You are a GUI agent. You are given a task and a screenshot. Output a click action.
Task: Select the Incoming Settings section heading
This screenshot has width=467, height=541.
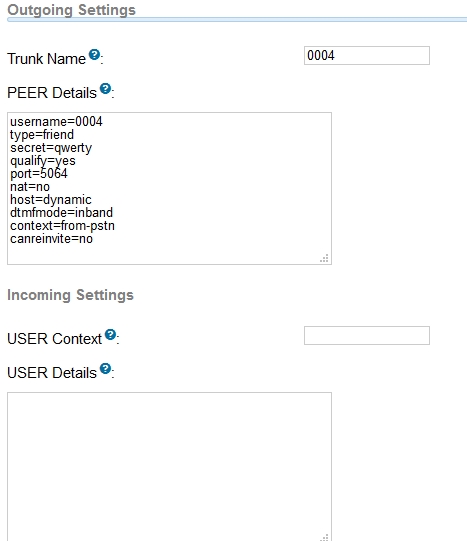click(x=70, y=295)
